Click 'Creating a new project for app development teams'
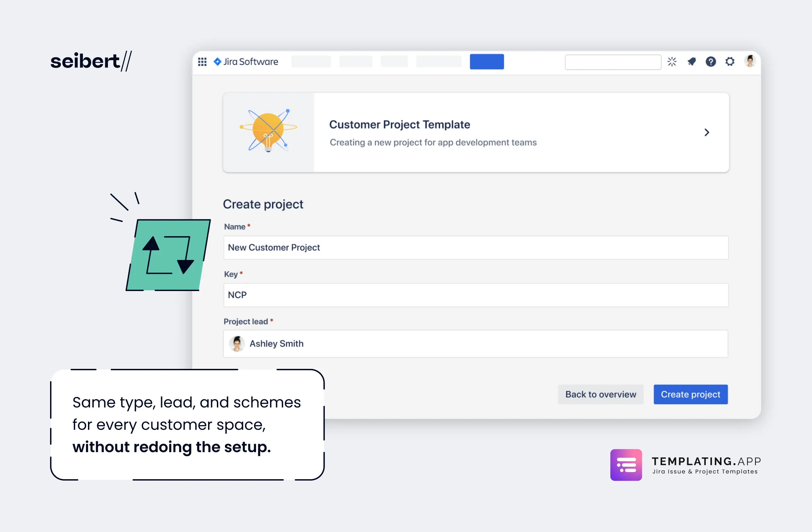 pyautogui.click(x=433, y=142)
